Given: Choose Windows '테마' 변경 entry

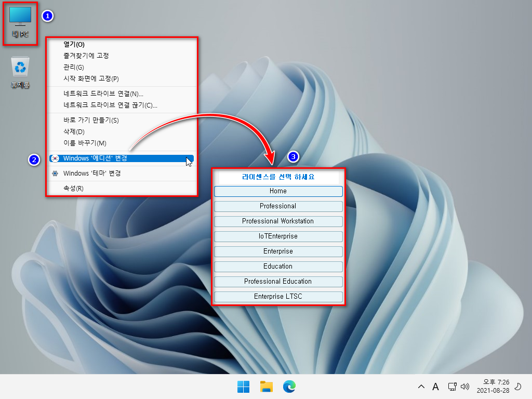Looking at the screenshot, I should (x=122, y=174).
